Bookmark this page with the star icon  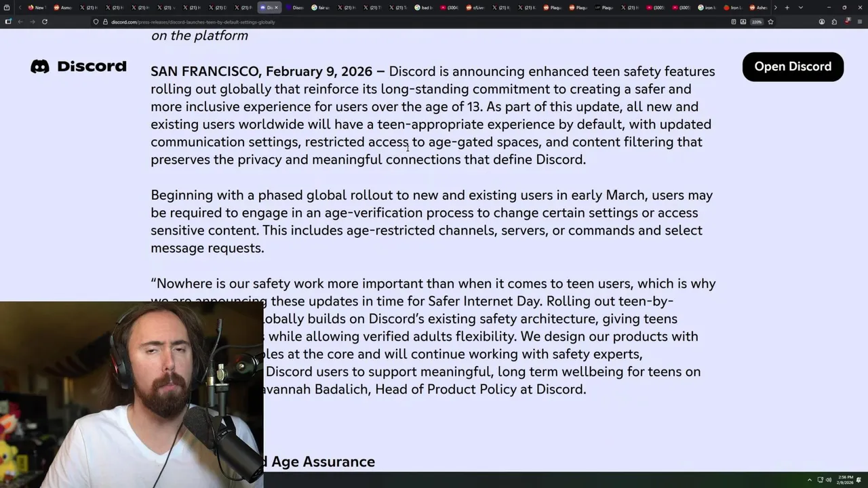coord(770,22)
